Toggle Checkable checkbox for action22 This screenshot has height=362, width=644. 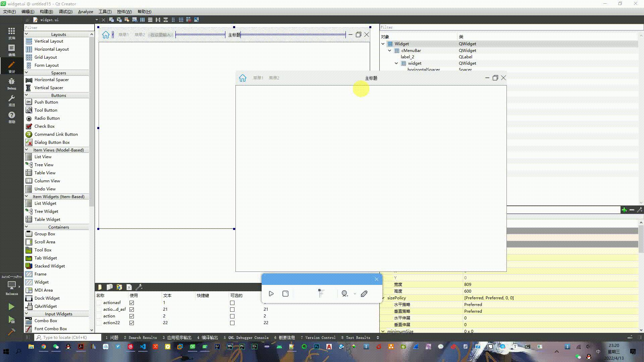(x=232, y=323)
